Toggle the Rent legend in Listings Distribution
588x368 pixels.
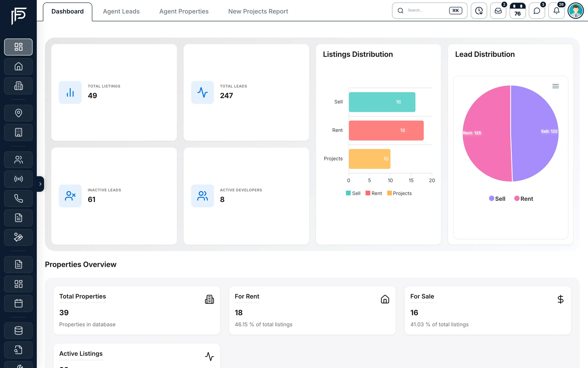pos(374,193)
